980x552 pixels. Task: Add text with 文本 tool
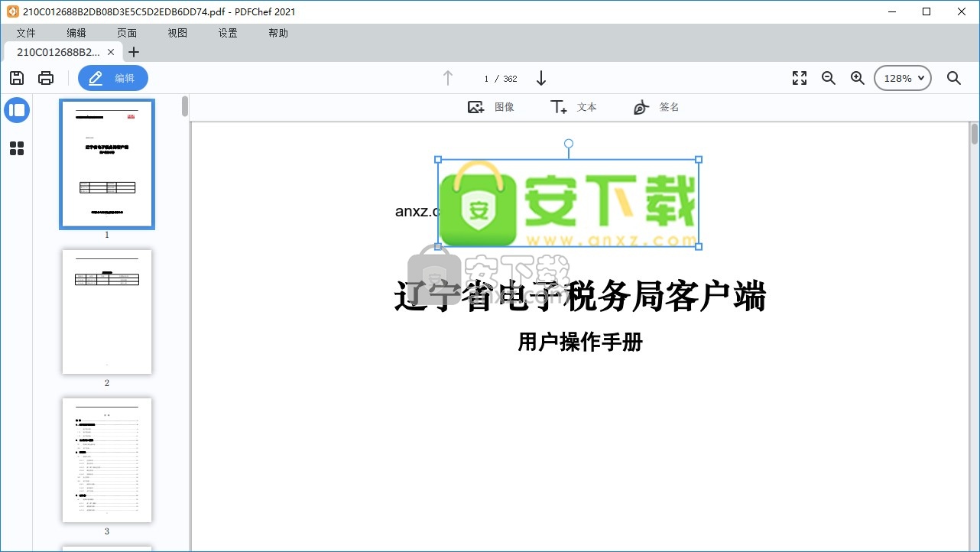tap(573, 107)
